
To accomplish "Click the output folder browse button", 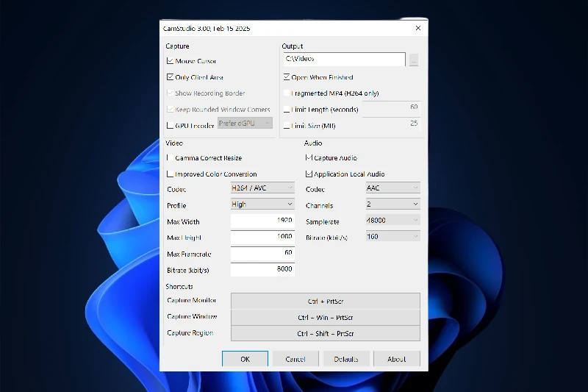I will tap(414, 60).
